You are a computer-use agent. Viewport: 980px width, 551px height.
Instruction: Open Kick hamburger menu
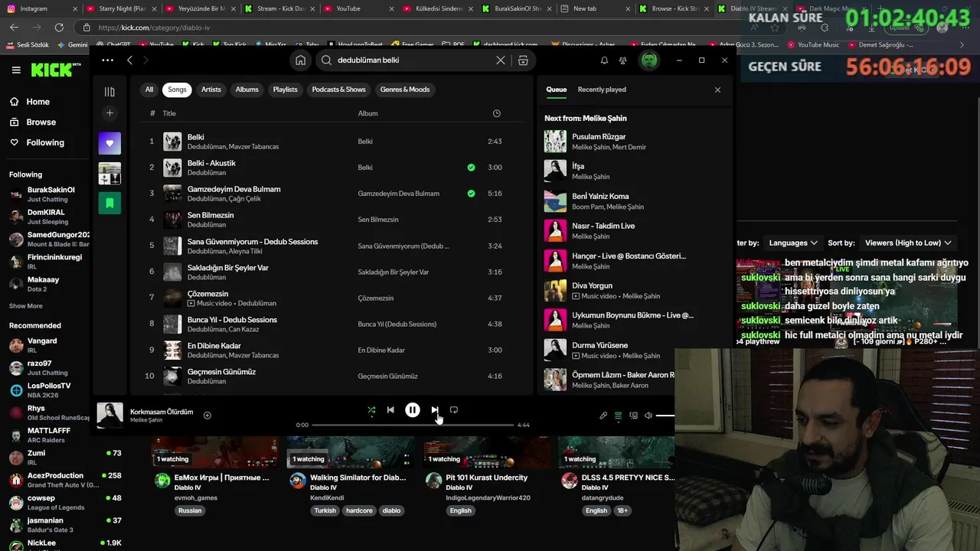[16, 70]
